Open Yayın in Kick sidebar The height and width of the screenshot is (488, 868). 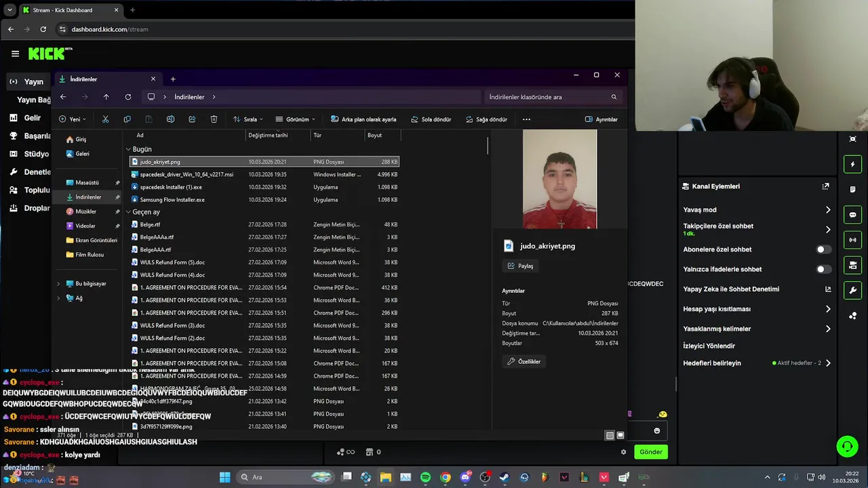coord(27,81)
